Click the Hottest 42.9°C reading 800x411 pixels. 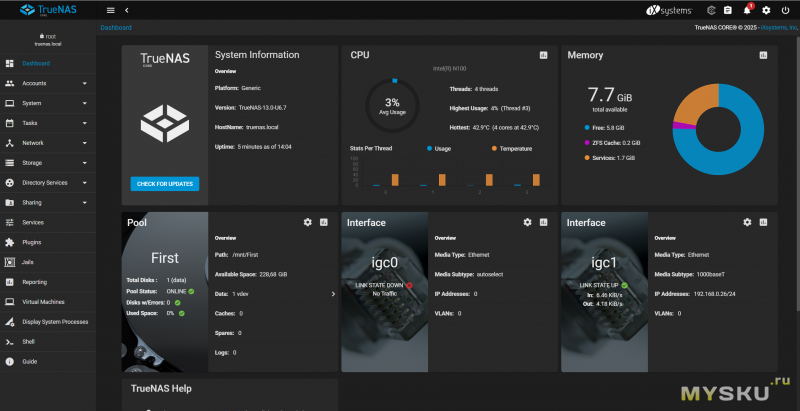494,127
